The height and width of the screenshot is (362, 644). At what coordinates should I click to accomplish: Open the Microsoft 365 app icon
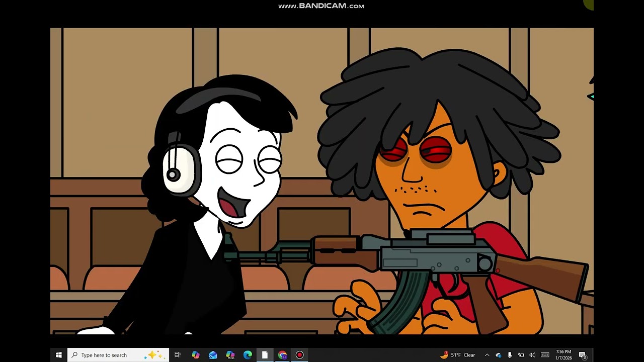pos(230,355)
